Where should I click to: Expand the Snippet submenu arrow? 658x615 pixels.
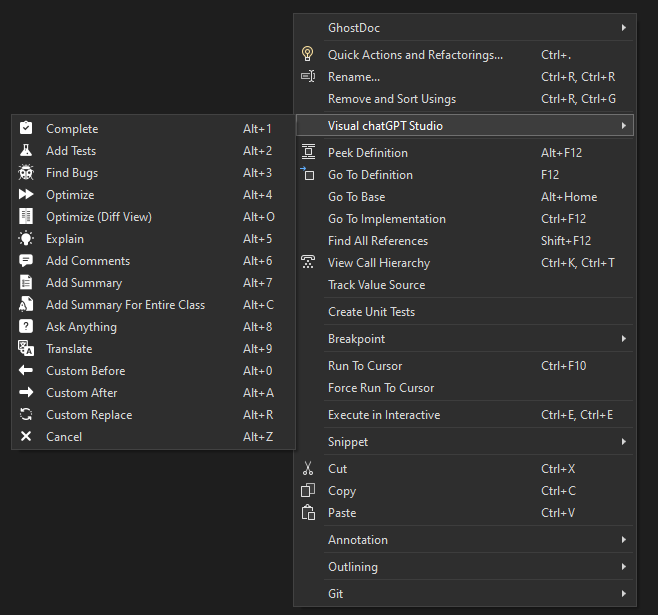[624, 441]
